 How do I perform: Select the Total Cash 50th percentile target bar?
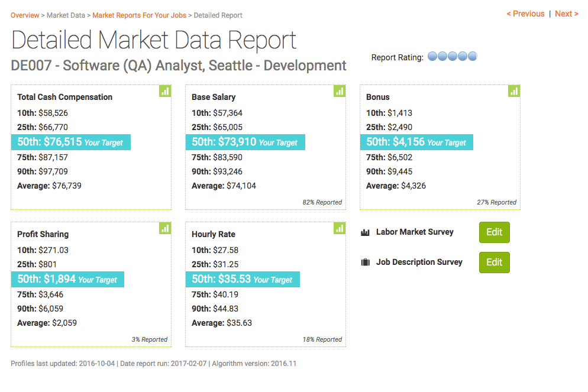(71, 142)
